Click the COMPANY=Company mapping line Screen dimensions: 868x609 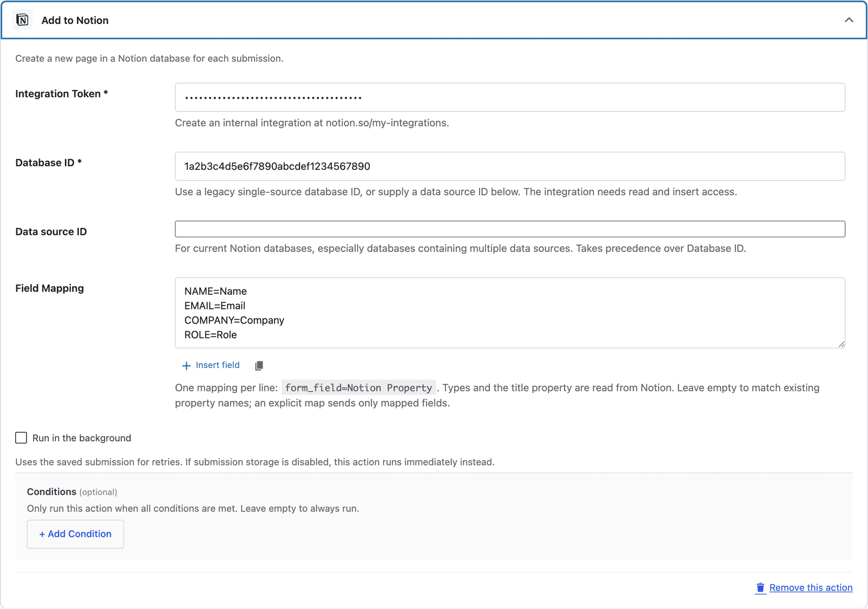234,321
